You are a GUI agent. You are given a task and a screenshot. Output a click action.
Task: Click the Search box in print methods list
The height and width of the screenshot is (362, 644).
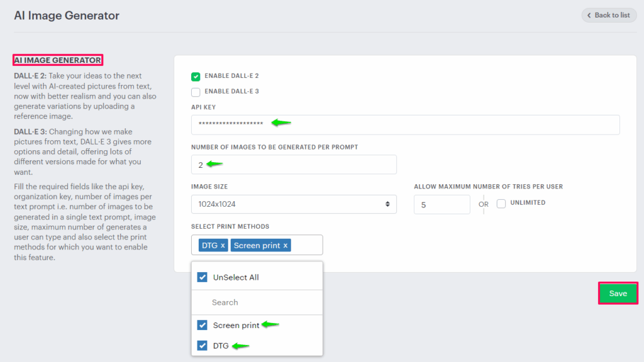click(257, 302)
